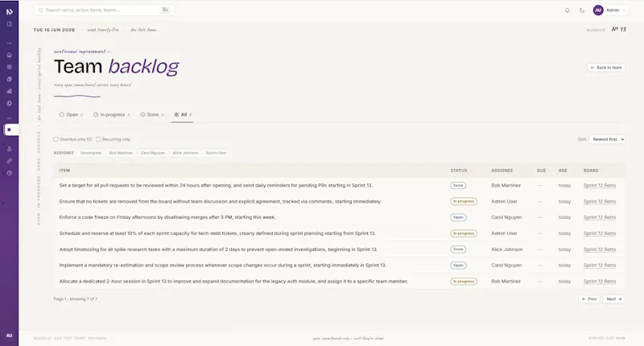The width and height of the screenshot is (644, 346).
Task: Click the 'Ensure that no tickets are removed' item
Action: point(220,201)
